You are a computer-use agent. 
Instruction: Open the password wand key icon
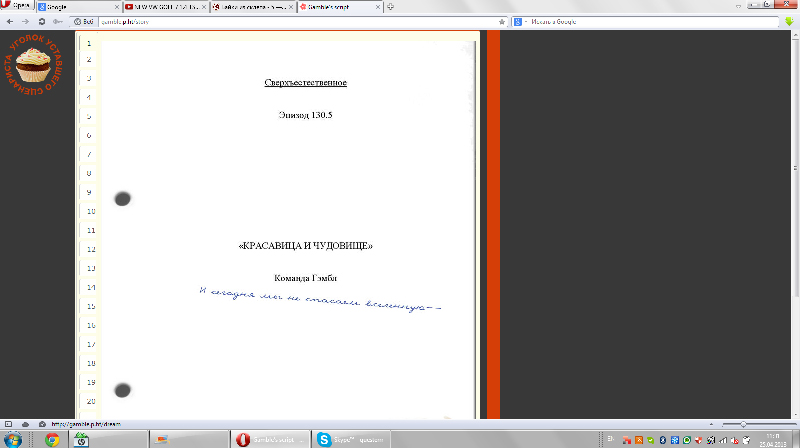58,21
